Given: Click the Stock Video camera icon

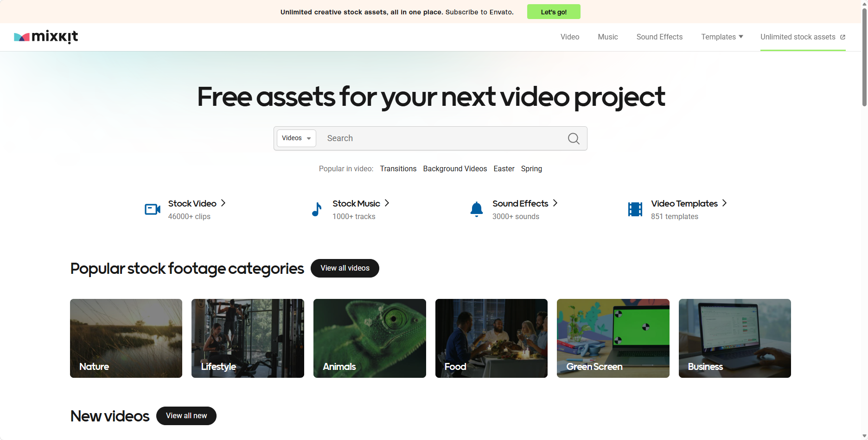Looking at the screenshot, I should (x=153, y=209).
